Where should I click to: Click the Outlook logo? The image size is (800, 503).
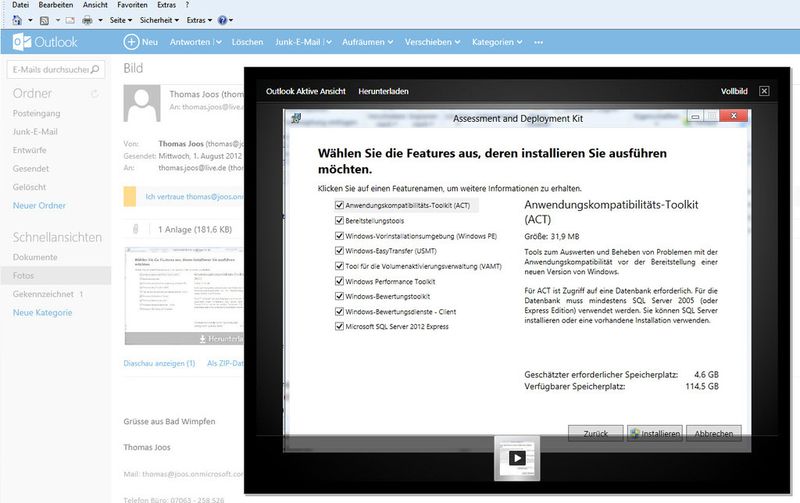pyautogui.click(x=45, y=42)
